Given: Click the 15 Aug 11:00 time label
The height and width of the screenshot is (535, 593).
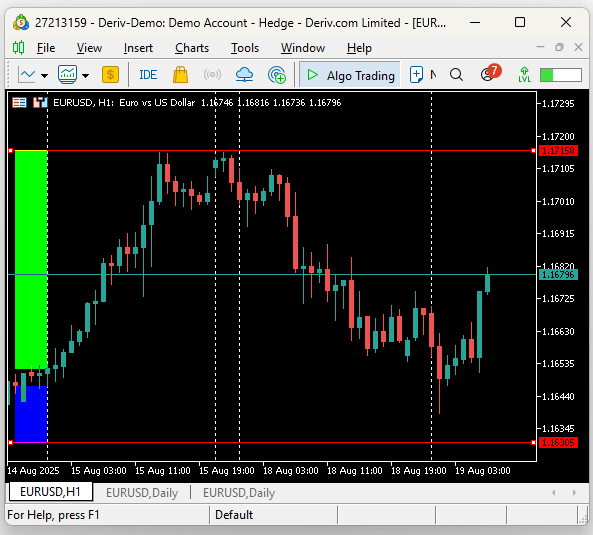Looking at the screenshot, I should coord(163,470).
